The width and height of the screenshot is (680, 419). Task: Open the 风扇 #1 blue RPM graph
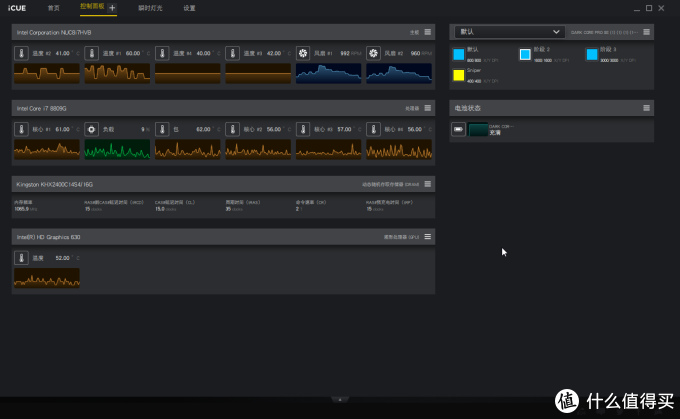pyautogui.click(x=329, y=73)
